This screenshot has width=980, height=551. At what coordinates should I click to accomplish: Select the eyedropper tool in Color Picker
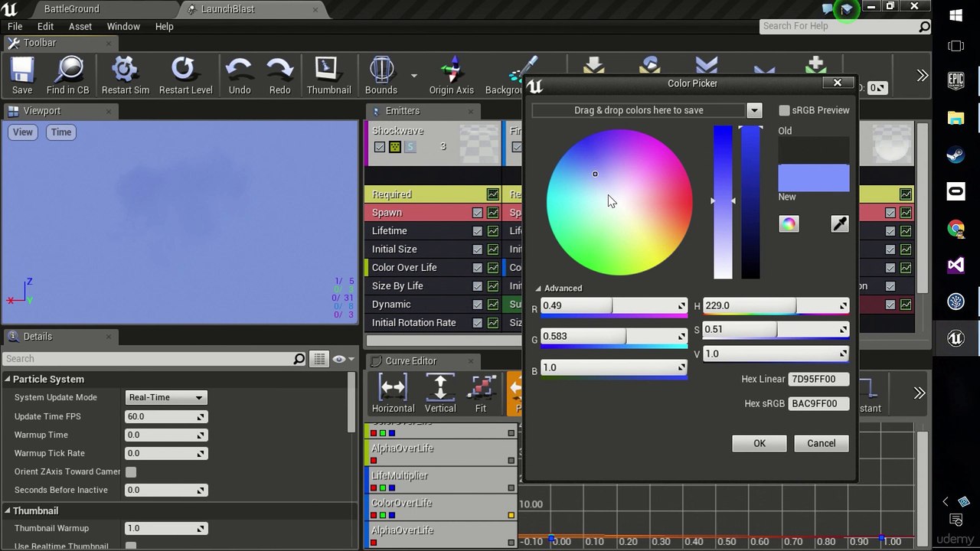(x=840, y=223)
